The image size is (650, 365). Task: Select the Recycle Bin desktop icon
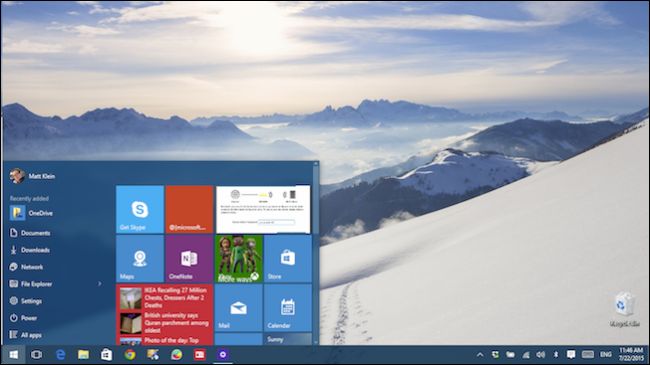624,309
